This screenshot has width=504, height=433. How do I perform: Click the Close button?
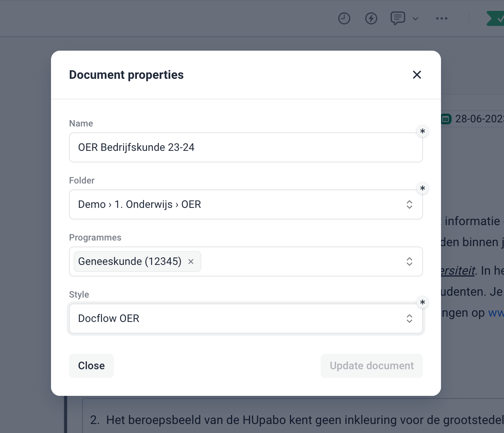91,366
